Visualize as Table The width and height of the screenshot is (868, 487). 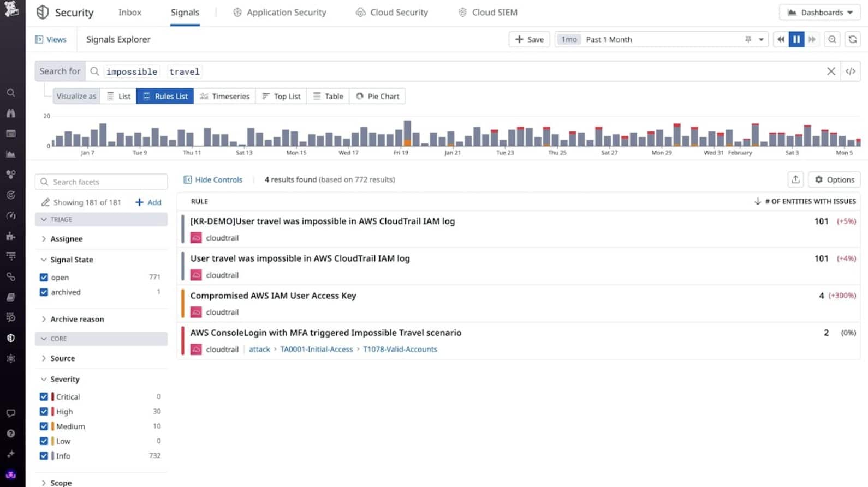(x=328, y=96)
